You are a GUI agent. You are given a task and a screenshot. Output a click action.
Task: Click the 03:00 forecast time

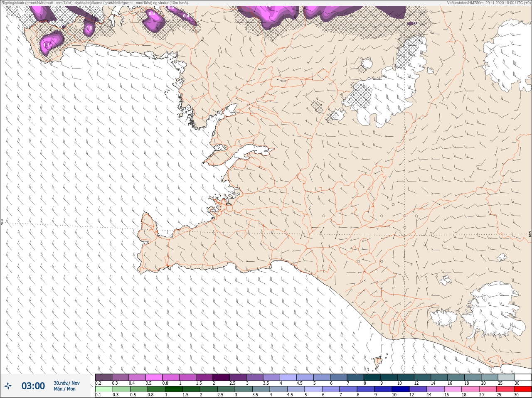33,386
